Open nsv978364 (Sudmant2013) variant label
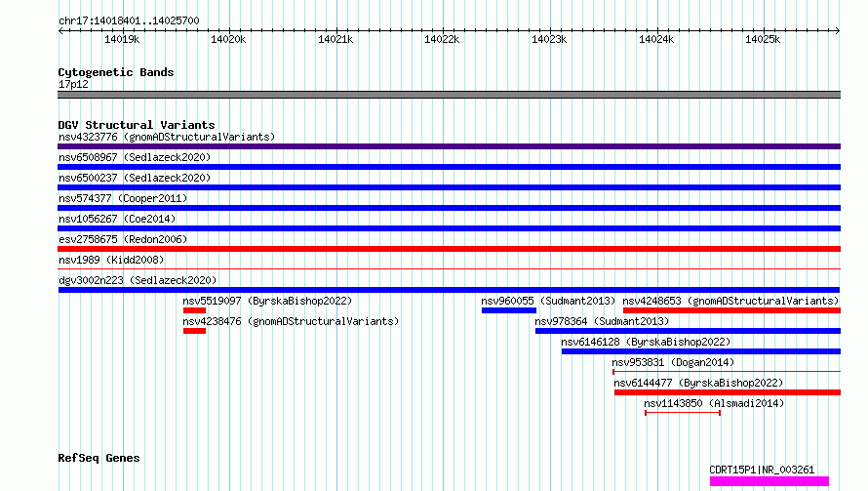868x491 pixels. (x=602, y=321)
